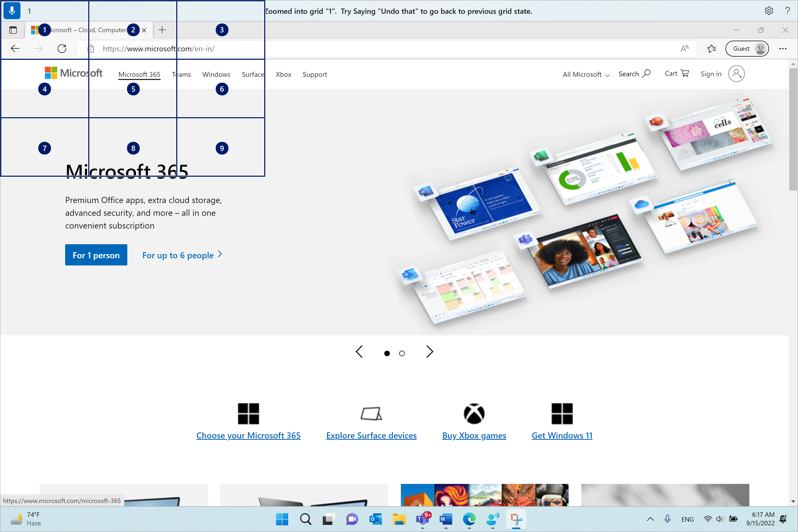Click the Microsoft Teams taskbar icon
The width and height of the screenshot is (798, 532).
pyautogui.click(x=422, y=519)
